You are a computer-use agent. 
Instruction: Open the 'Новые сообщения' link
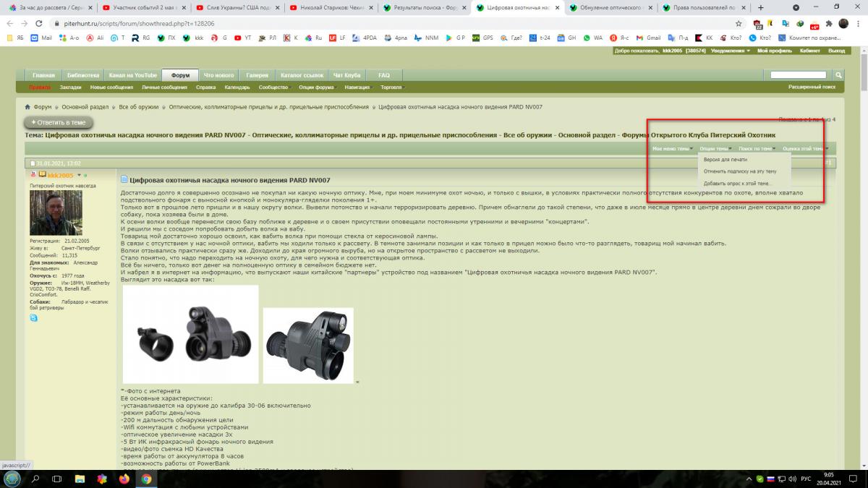[x=111, y=87]
